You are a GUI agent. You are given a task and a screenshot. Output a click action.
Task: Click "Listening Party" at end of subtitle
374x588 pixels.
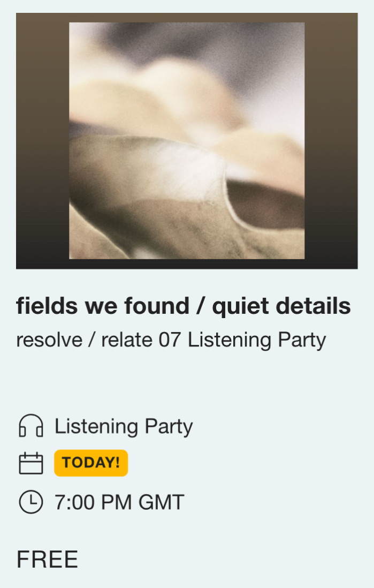(257, 340)
